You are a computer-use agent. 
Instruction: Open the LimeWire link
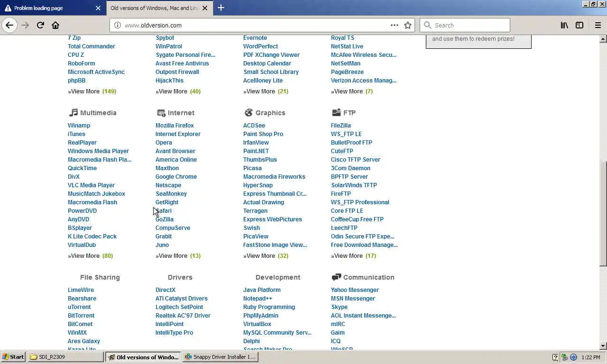click(x=81, y=290)
